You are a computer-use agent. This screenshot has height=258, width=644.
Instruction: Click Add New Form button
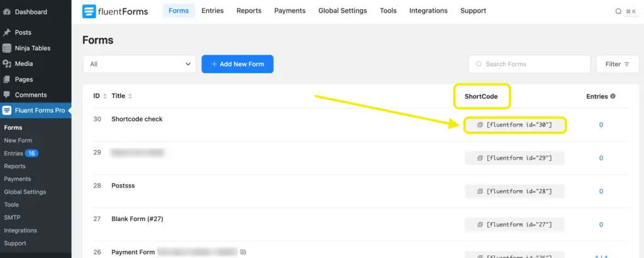(x=237, y=64)
